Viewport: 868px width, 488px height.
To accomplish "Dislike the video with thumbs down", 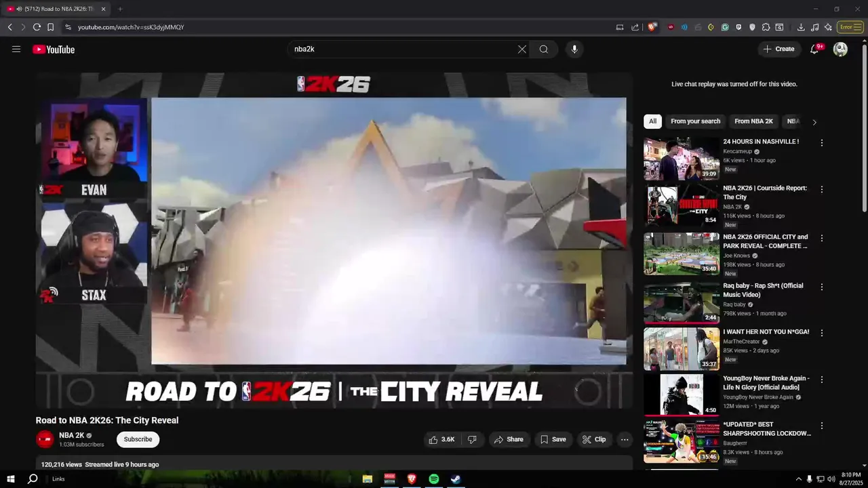I will tap(472, 439).
